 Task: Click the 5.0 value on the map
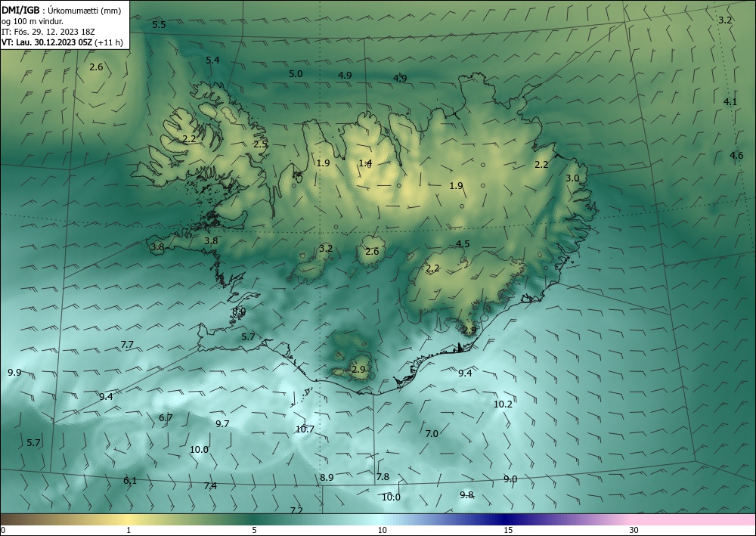click(x=296, y=74)
